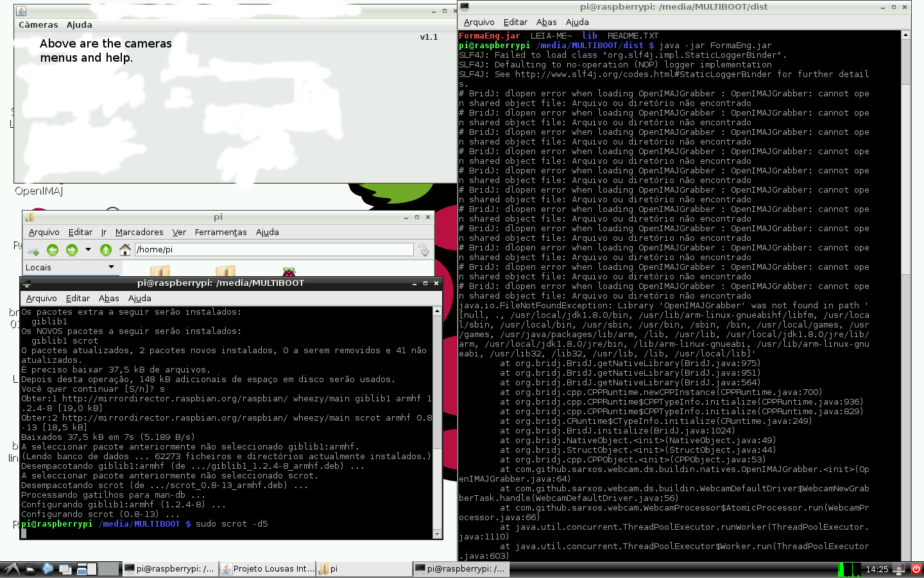Go forward with green right arrow

coord(72,250)
